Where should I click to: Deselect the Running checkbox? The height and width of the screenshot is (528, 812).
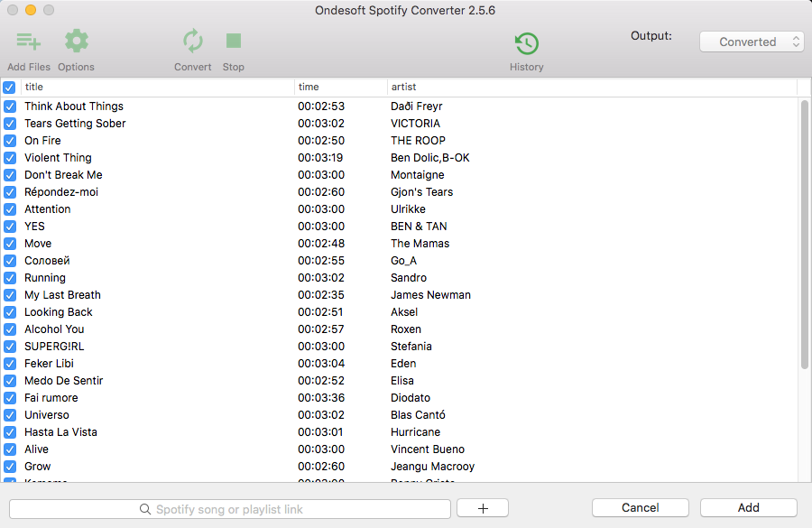[x=10, y=278]
